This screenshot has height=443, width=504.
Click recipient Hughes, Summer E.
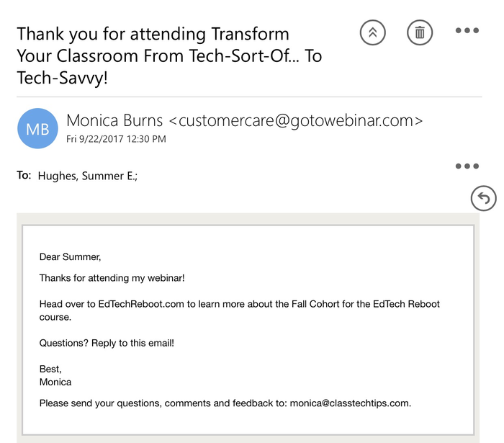[87, 175]
